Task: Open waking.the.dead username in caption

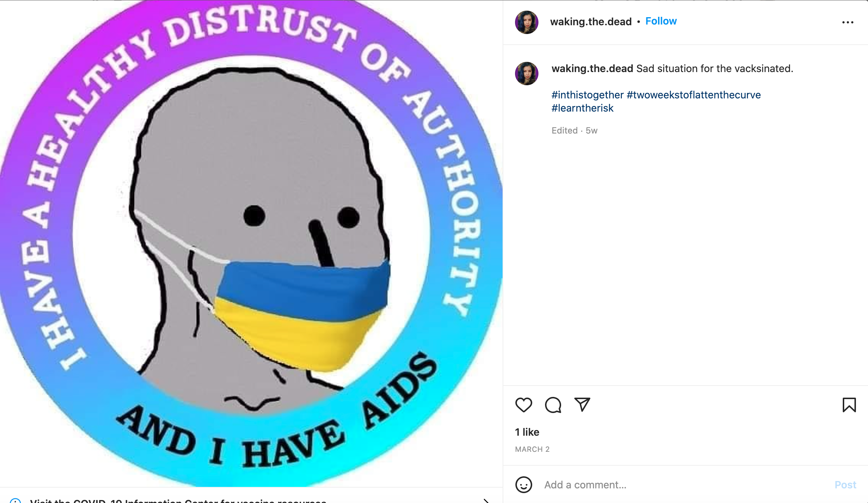Action: (592, 68)
